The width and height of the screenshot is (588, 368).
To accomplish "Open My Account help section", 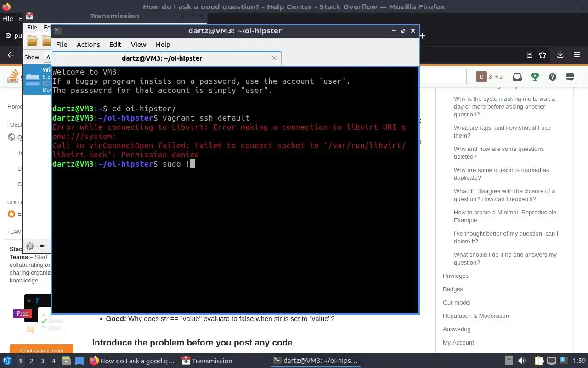I will [x=458, y=343].
